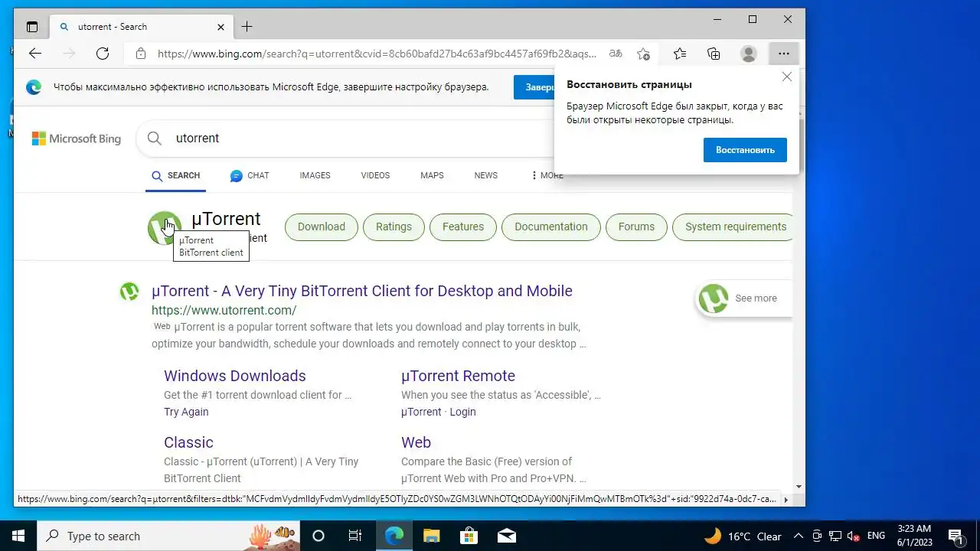Click the page vertical scrollbar down arrow

pyautogui.click(x=799, y=487)
